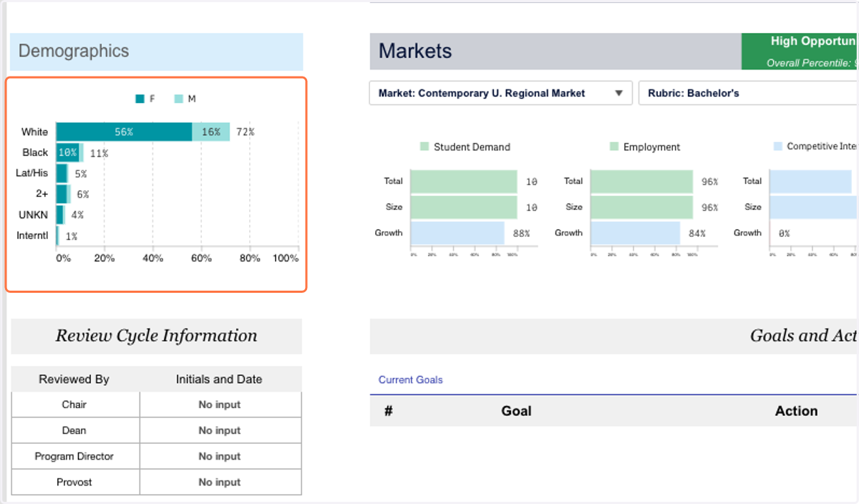Click the Action column header
Screen dimensions: 859x504
point(796,411)
